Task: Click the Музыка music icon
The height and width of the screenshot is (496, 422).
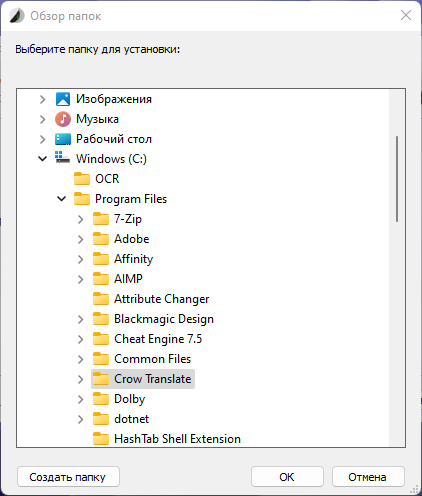Action: [x=63, y=119]
